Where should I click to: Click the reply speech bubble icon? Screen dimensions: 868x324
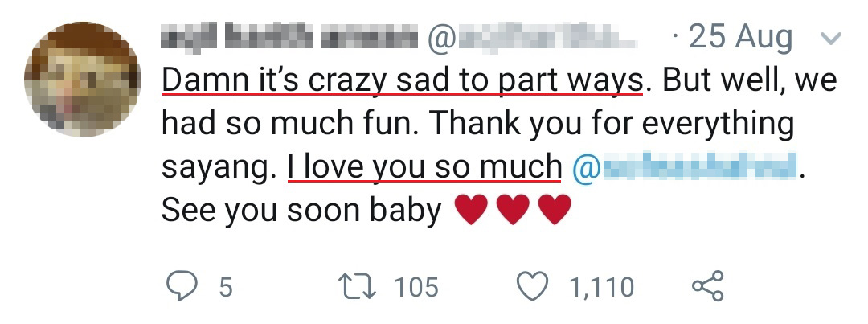(182, 286)
